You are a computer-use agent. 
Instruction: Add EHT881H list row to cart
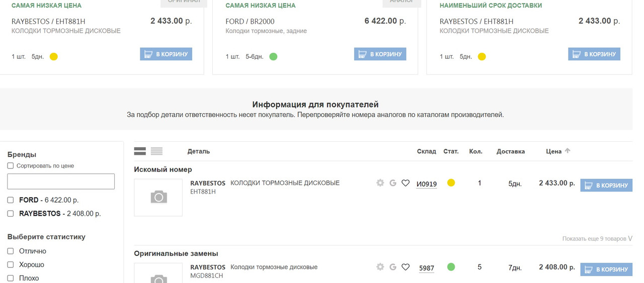point(606,185)
